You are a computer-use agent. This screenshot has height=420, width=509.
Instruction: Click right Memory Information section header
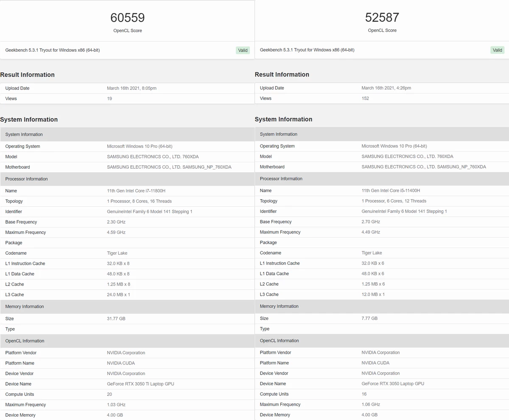pos(382,306)
